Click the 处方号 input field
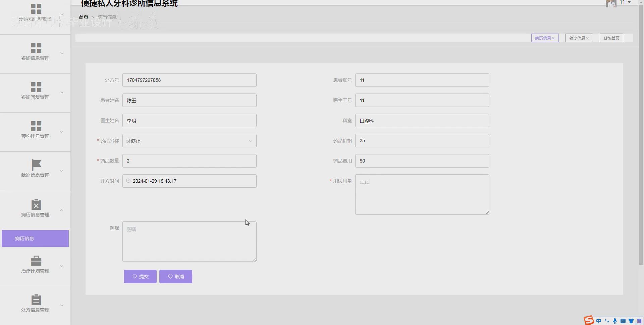Viewport: 644px width, 325px height. point(190,80)
